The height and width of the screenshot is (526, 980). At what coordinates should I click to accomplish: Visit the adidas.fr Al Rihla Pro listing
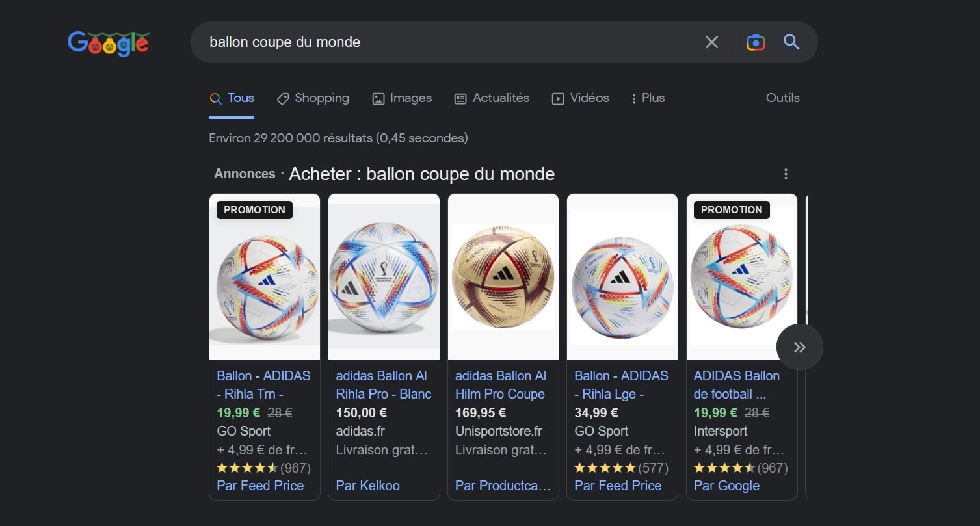pyautogui.click(x=383, y=384)
